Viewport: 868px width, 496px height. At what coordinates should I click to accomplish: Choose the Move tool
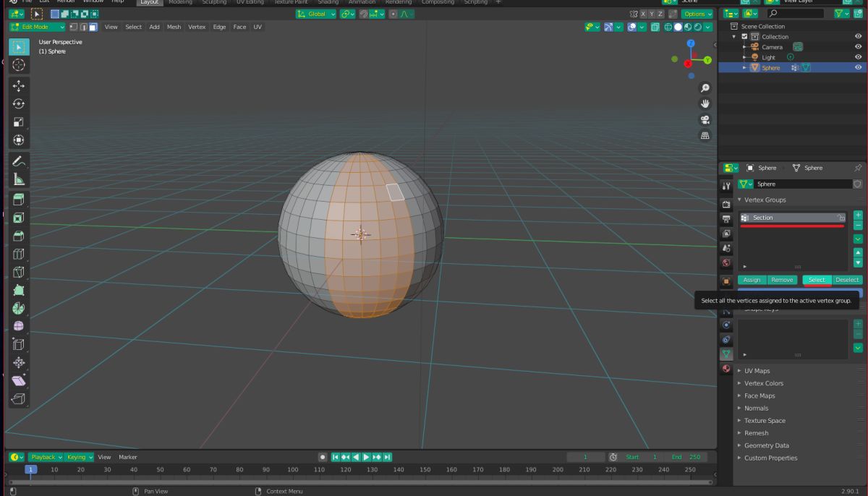tap(19, 86)
